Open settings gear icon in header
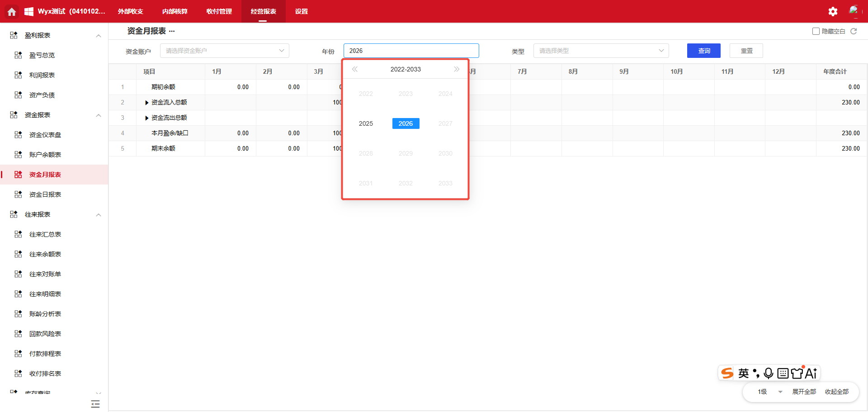 833,11
